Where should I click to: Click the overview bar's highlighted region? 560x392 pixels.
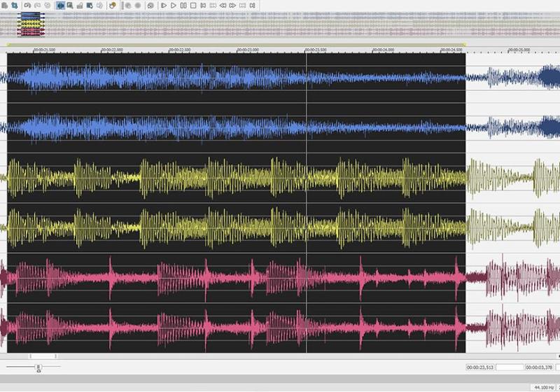(31, 24)
